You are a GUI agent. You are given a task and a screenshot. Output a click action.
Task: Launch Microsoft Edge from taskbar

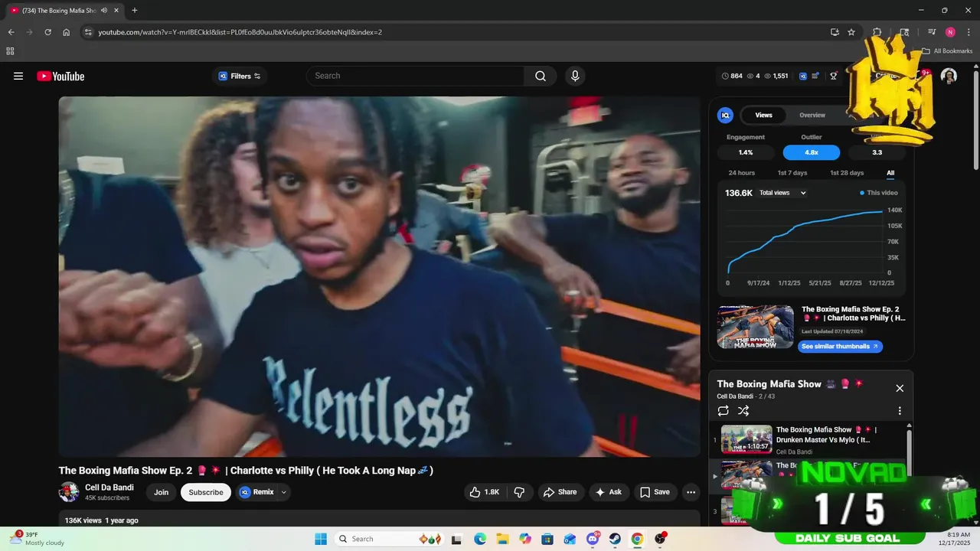(480, 539)
